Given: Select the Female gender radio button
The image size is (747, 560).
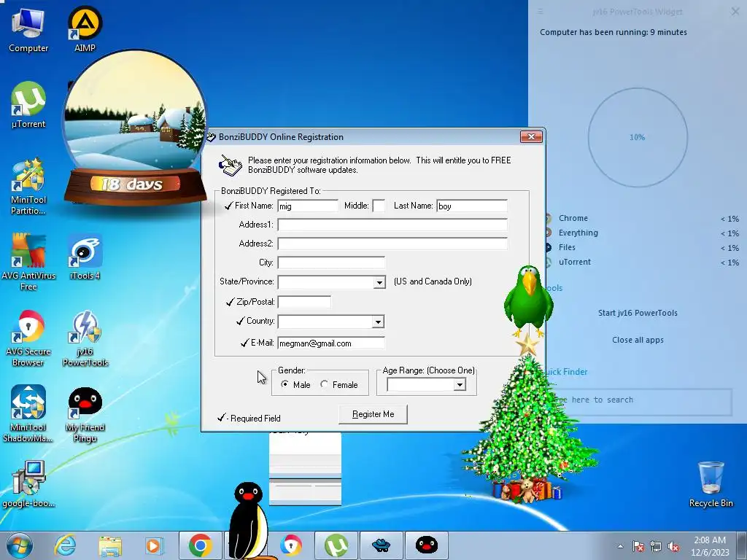Looking at the screenshot, I should click(324, 384).
